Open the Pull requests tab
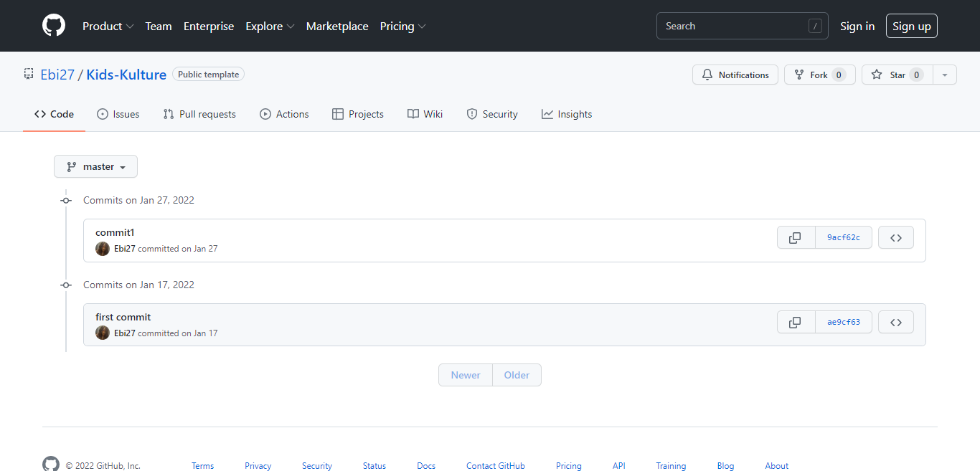The image size is (980, 471). (199, 114)
